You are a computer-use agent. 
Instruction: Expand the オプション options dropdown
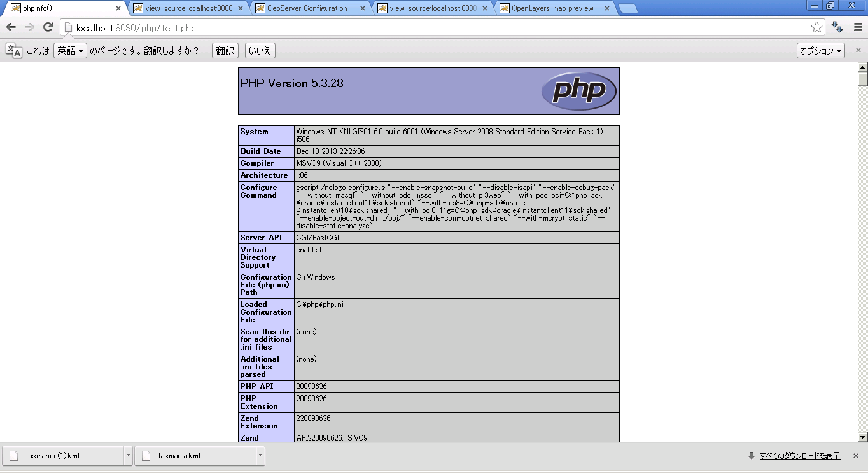click(820, 51)
